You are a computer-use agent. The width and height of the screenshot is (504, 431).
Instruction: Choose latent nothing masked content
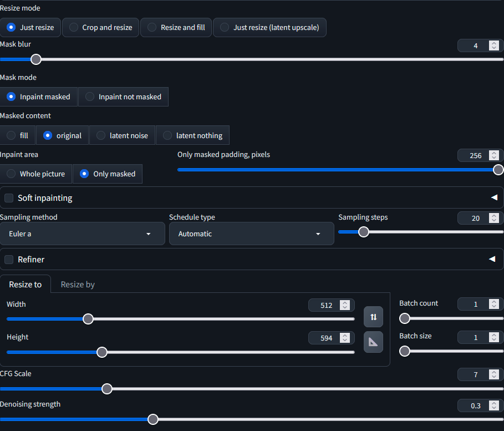(193, 135)
